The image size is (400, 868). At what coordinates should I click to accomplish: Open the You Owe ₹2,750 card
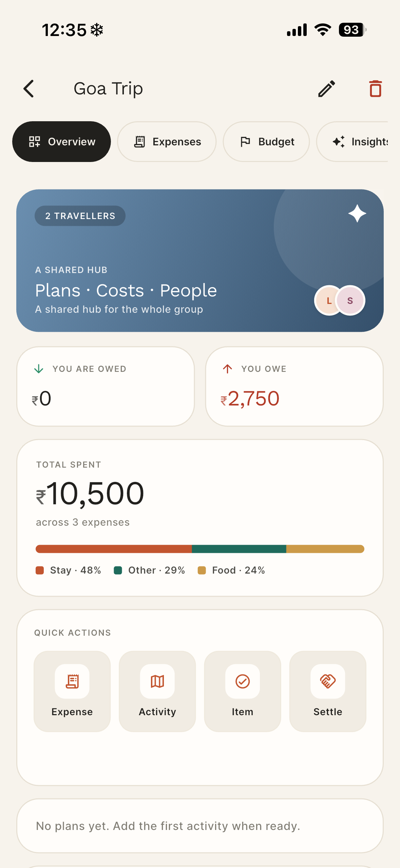coord(294,386)
